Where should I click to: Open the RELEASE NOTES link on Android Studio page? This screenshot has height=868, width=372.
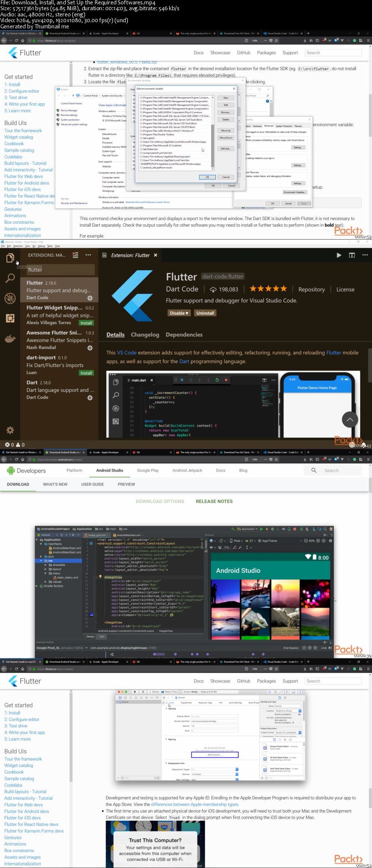[214, 501]
